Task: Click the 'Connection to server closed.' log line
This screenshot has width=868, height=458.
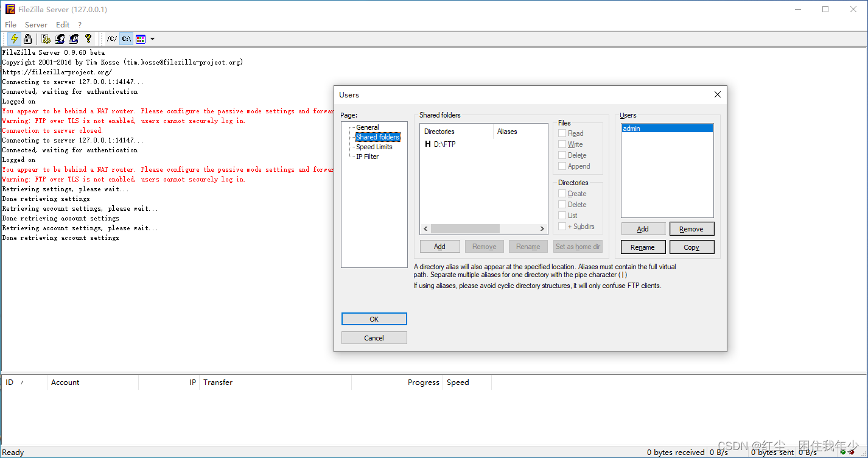Action: 52,130
